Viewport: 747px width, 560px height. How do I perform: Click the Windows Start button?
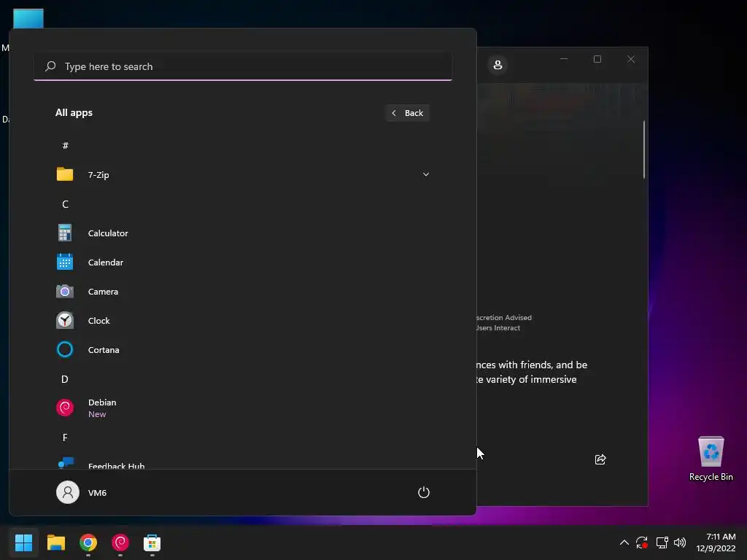click(x=23, y=542)
